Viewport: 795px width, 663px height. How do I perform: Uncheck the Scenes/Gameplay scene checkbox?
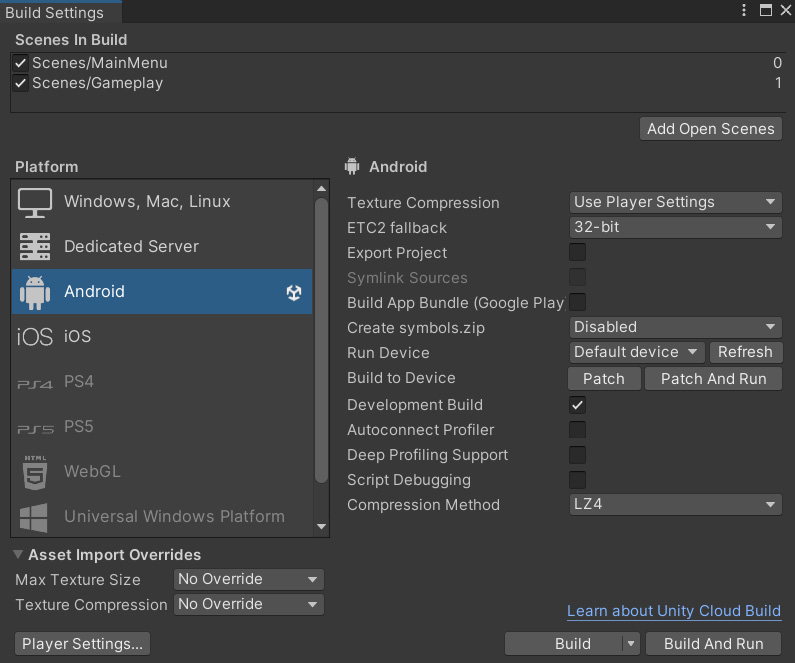click(x=20, y=83)
